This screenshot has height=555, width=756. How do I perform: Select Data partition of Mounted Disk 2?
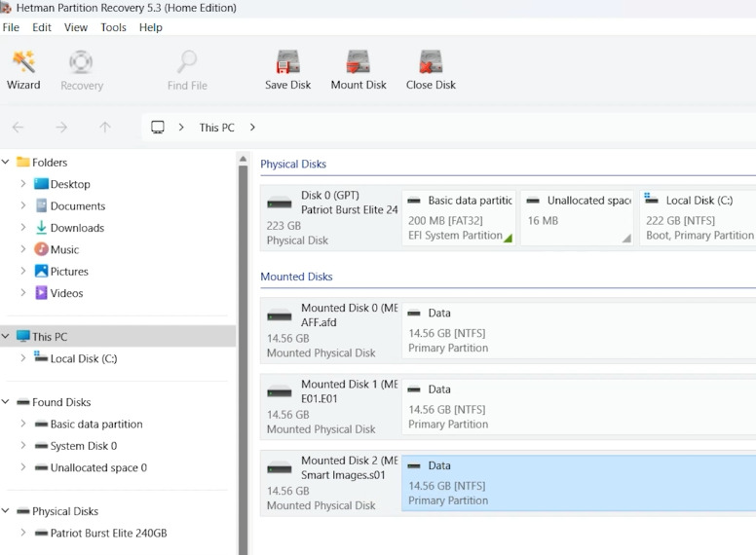(579, 483)
